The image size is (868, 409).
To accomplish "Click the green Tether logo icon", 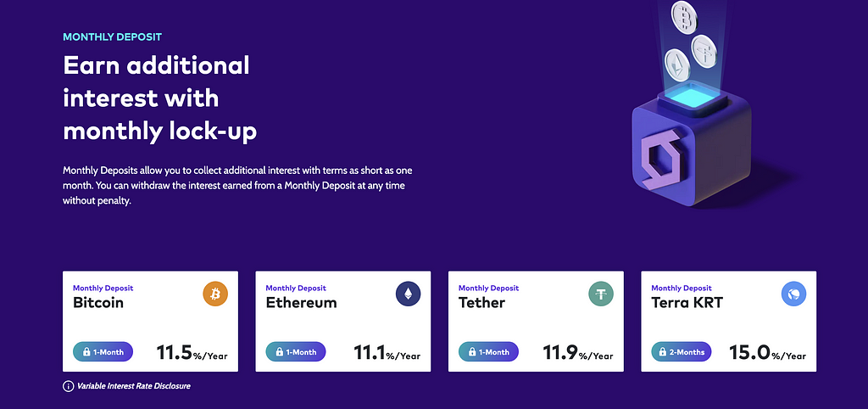I will [x=601, y=294].
